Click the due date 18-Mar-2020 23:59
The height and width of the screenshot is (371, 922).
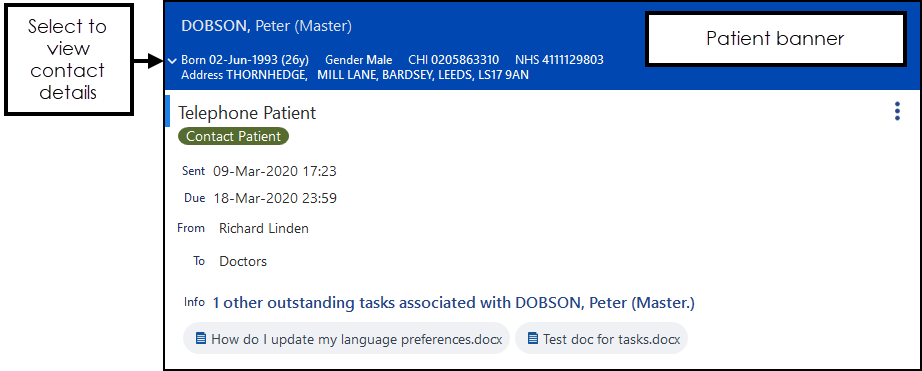(x=275, y=198)
